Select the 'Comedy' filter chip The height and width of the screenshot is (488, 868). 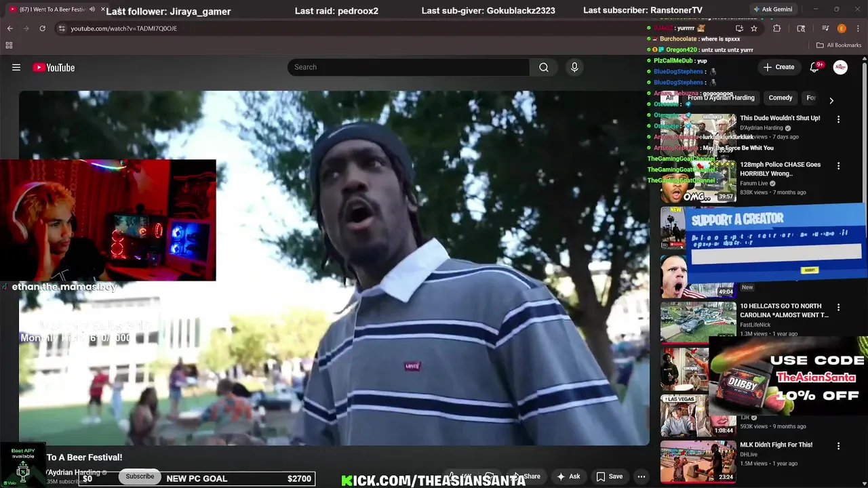[x=781, y=98]
